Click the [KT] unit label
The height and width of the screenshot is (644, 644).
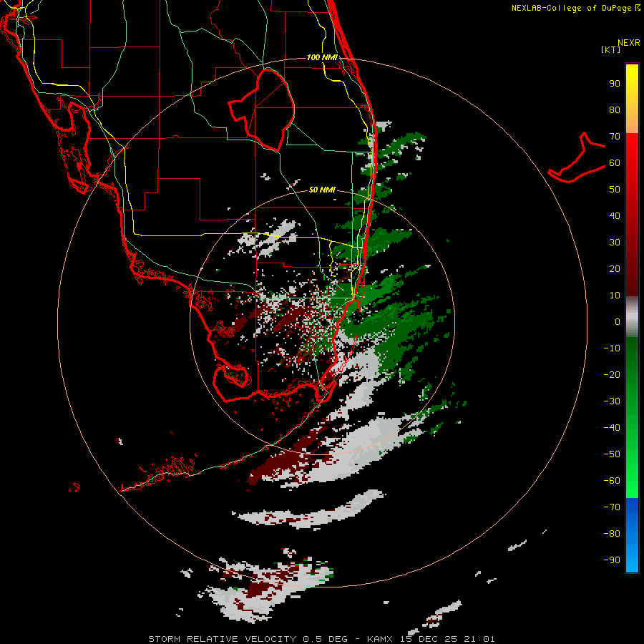coord(611,49)
